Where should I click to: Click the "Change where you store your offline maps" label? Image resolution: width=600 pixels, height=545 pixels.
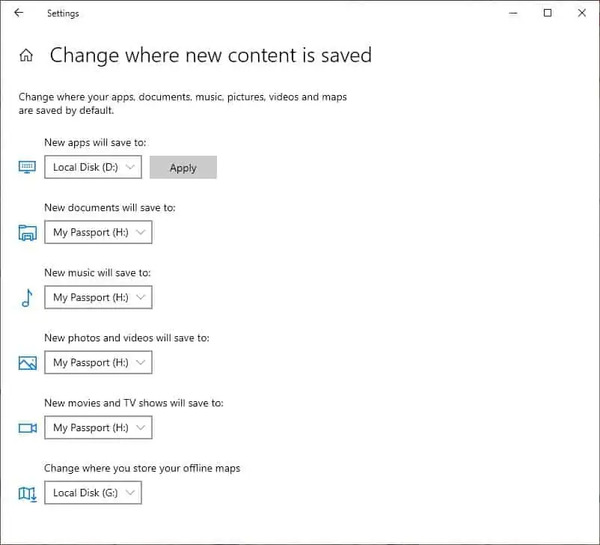pos(142,468)
